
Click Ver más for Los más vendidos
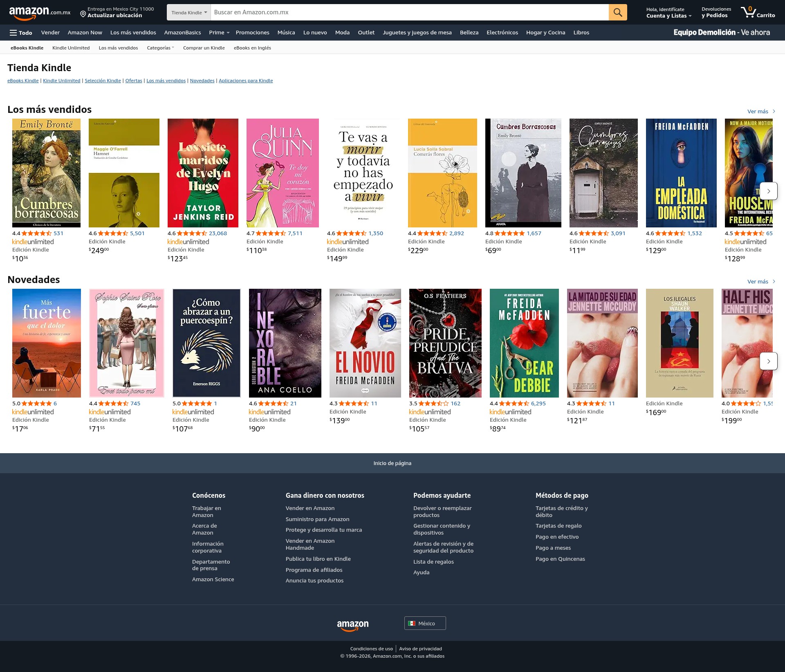[x=761, y=111]
